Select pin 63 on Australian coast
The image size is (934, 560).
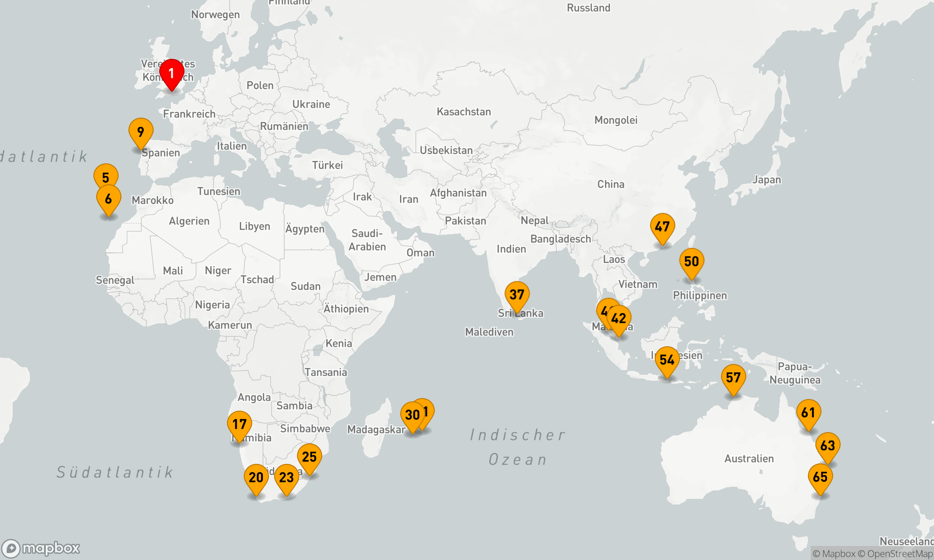coord(828,446)
